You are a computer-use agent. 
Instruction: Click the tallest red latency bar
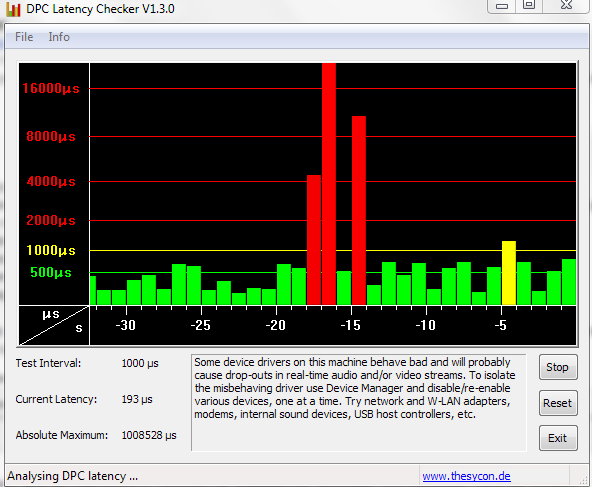coord(329,184)
